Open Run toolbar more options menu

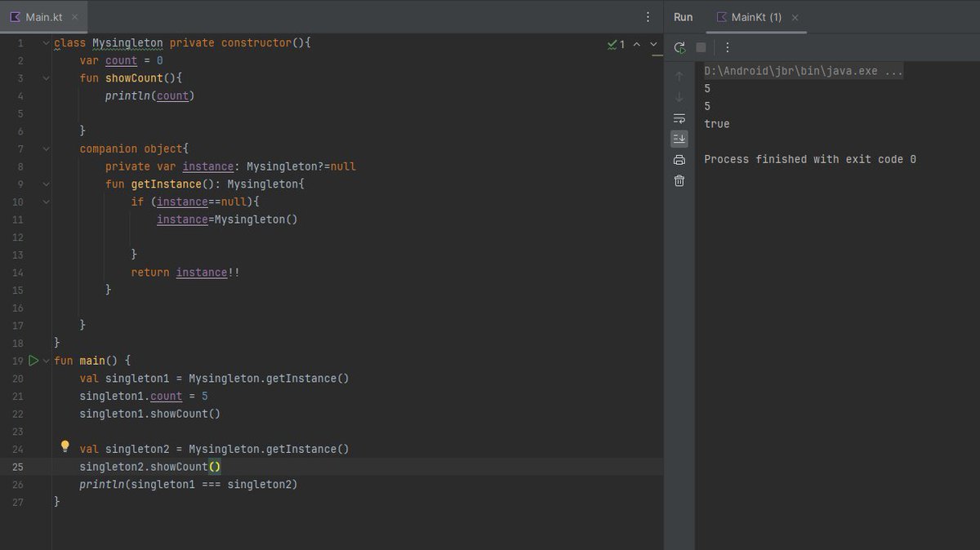coord(728,47)
